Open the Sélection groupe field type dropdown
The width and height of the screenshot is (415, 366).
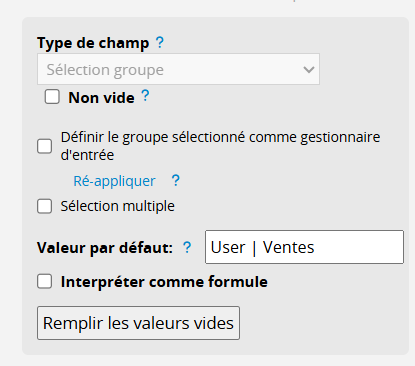pos(178,69)
